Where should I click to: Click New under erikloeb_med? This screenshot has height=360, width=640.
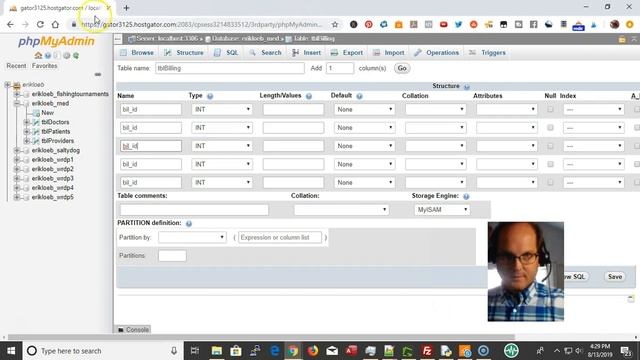point(47,113)
